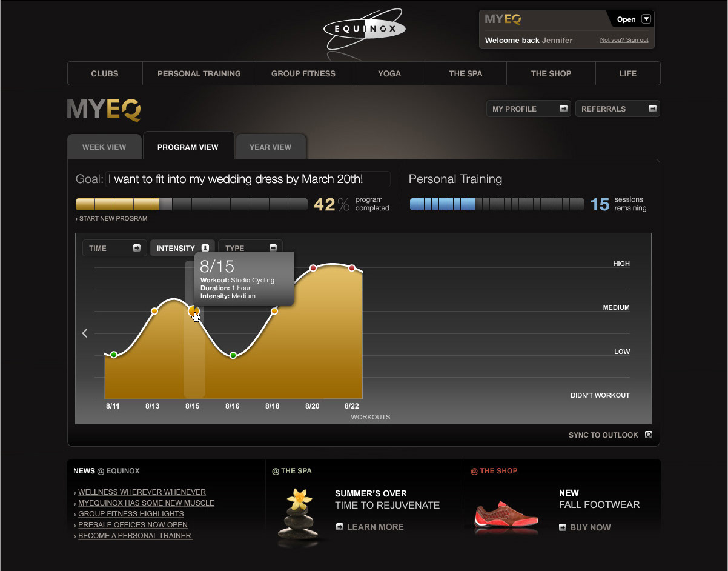Open MyEquinox Has Some New Muscle link
The height and width of the screenshot is (571, 728).
pos(146,503)
